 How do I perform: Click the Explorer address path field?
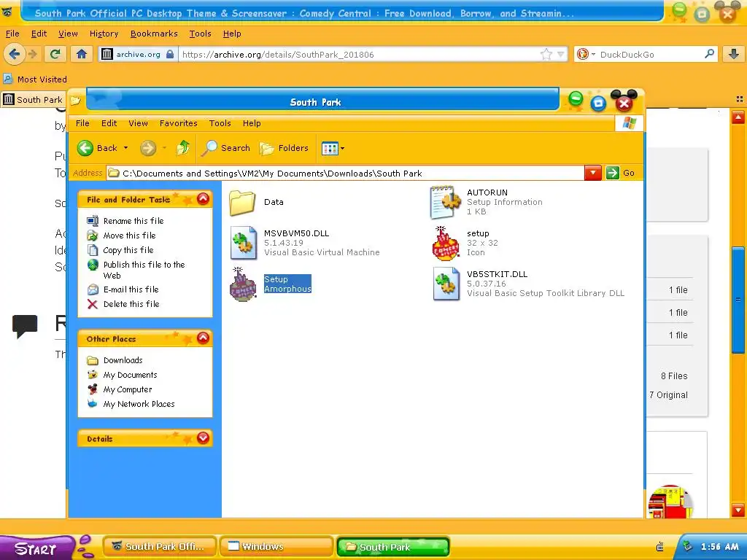[345, 174]
